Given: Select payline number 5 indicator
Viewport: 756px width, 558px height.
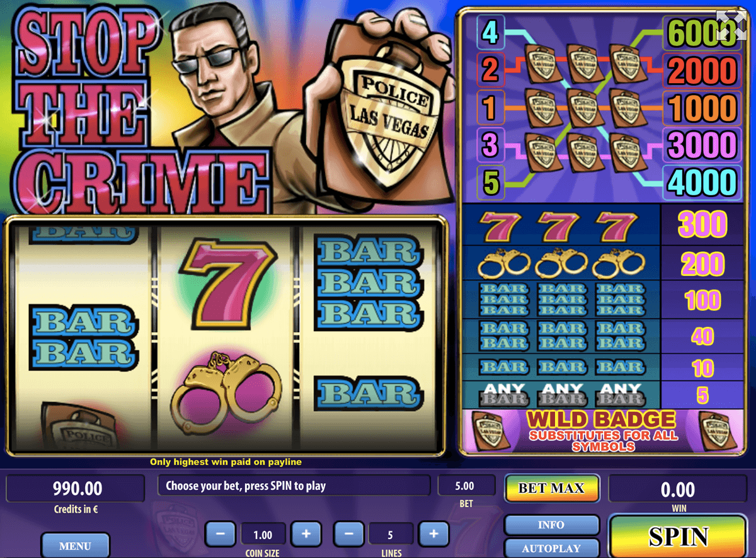Looking at the screenshot, I should click(x=490, y=183).
